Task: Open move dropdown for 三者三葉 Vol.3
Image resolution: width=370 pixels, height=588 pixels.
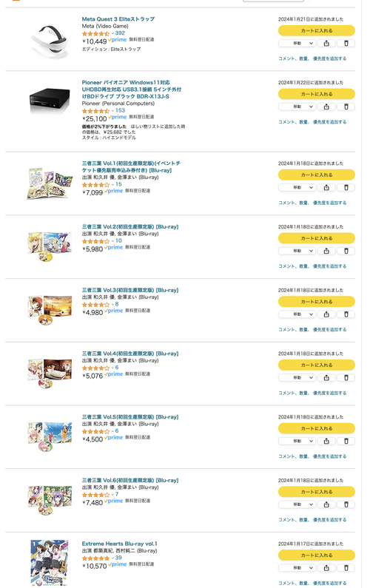Action: tap(297, 314)
